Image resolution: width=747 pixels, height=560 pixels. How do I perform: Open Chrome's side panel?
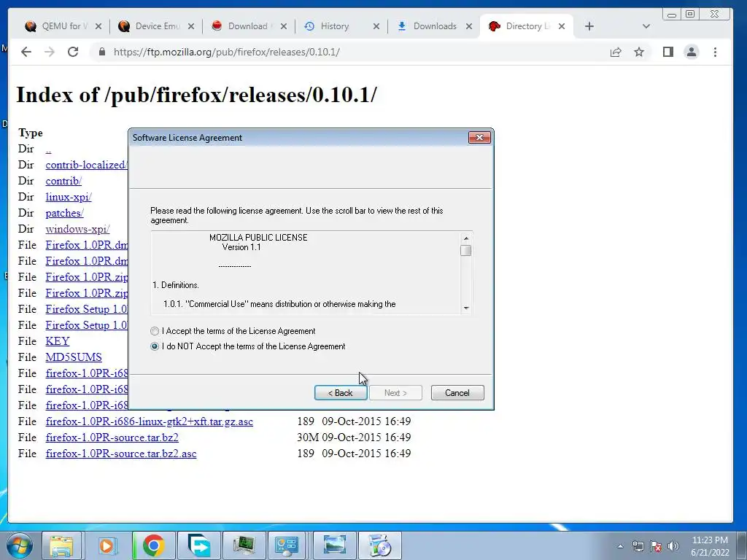click(668, 52)
